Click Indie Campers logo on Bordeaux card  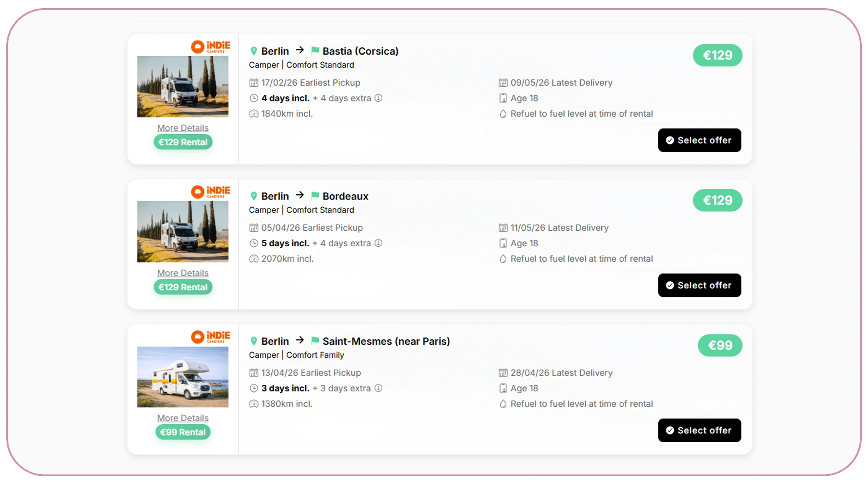(x=210, y=192)
